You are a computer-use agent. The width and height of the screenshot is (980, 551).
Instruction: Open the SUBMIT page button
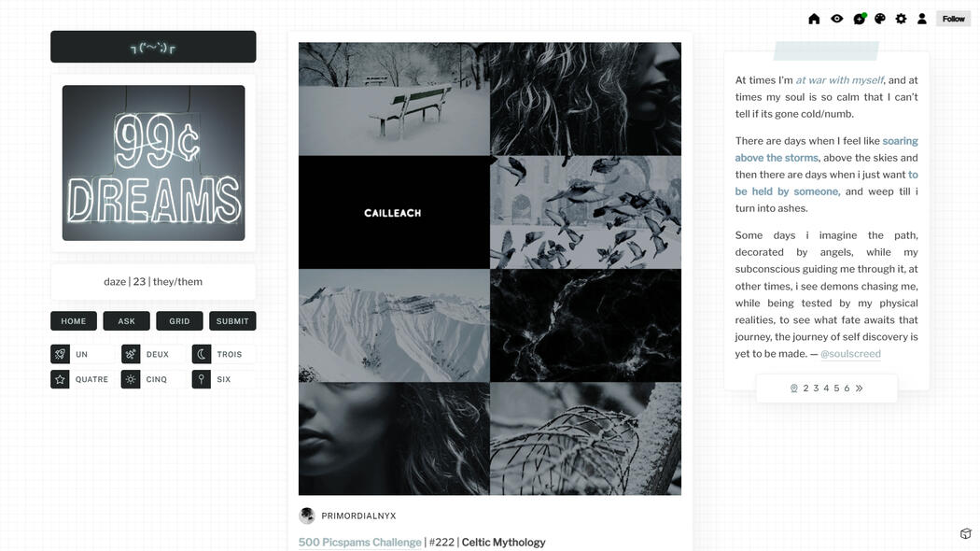232,321
